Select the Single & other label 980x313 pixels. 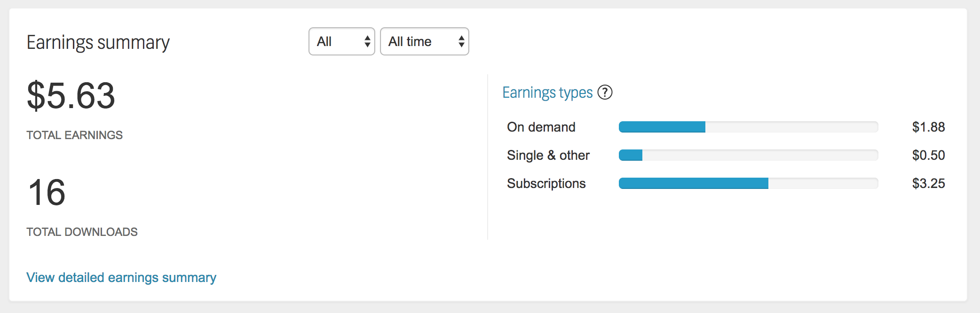pyautogui.click(x=548, y=155)
